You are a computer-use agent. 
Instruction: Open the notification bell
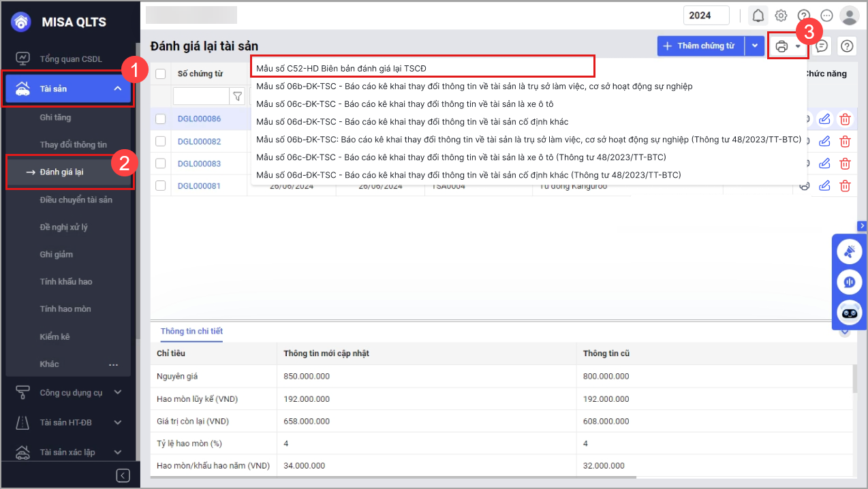[758, 16]
